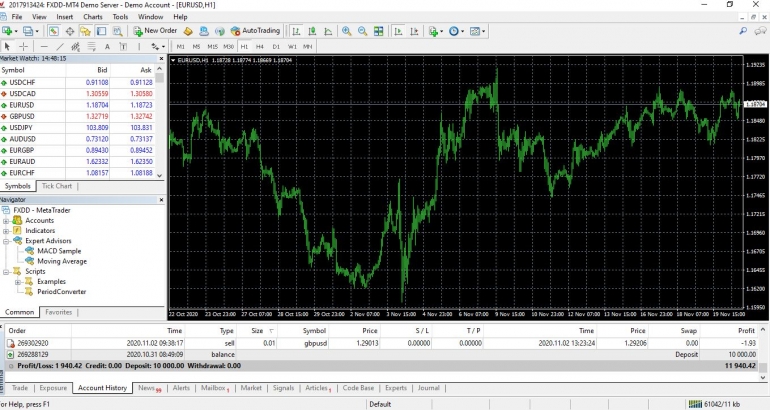770x410 pixels.
Task: Collapse the Expert Advisors tree node
Action: click(x=6, y=240)
